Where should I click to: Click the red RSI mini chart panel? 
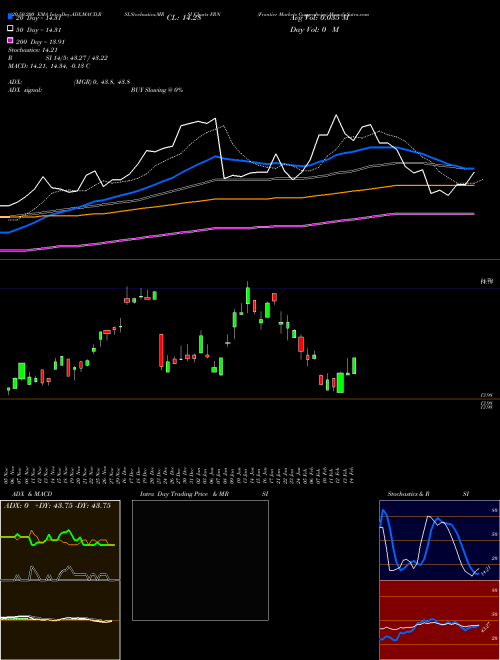pos(439,620)
